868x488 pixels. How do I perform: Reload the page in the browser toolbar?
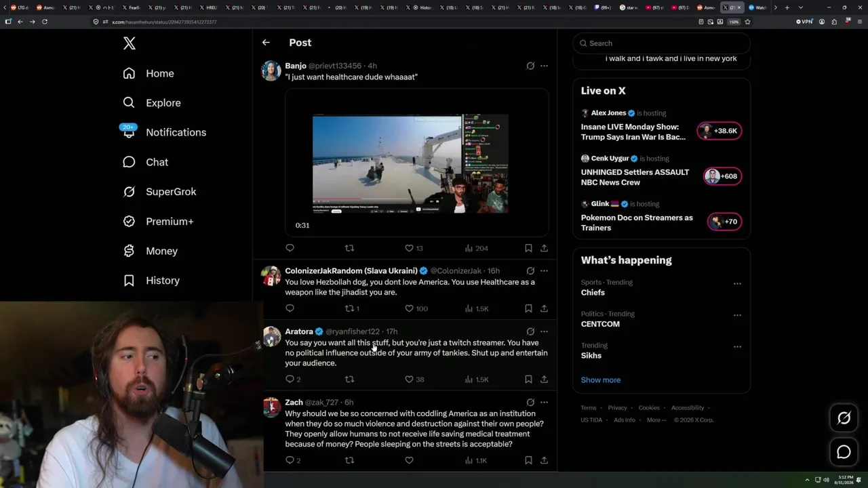coord(45,22)
